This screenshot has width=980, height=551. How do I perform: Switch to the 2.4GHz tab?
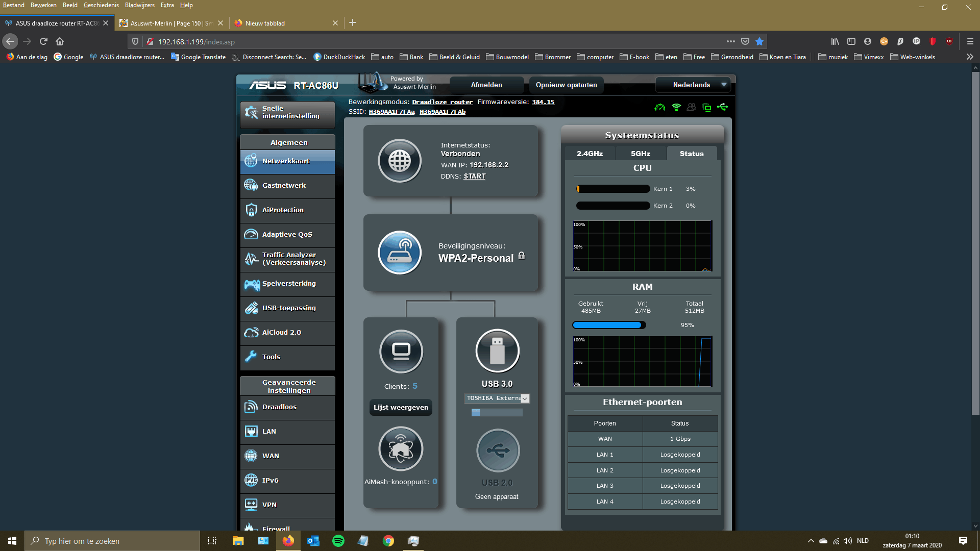590,154
